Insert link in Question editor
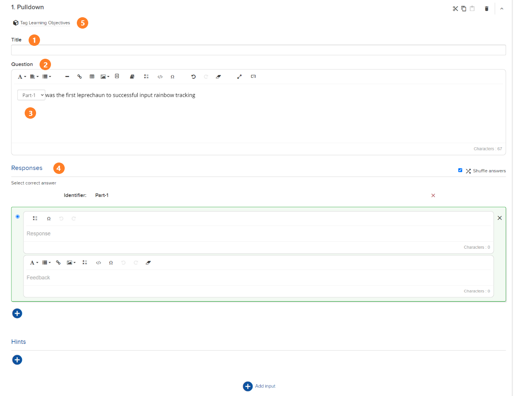This screenshot has width=532, height=396. point(80,77)
